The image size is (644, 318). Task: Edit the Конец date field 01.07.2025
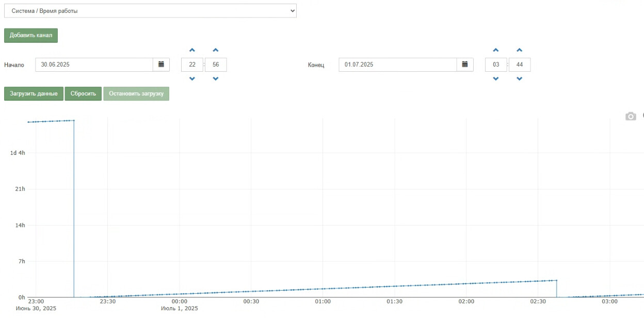coord(398,65)
